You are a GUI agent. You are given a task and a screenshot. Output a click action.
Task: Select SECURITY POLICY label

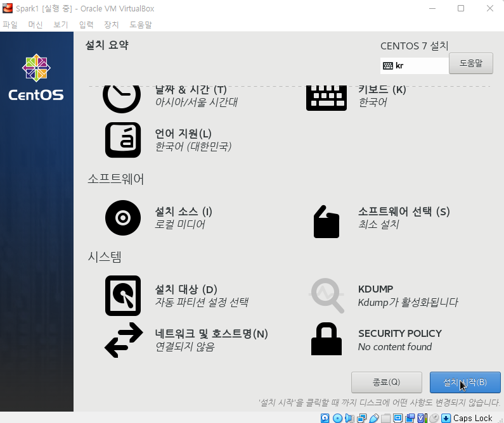[x=400, y=334]
